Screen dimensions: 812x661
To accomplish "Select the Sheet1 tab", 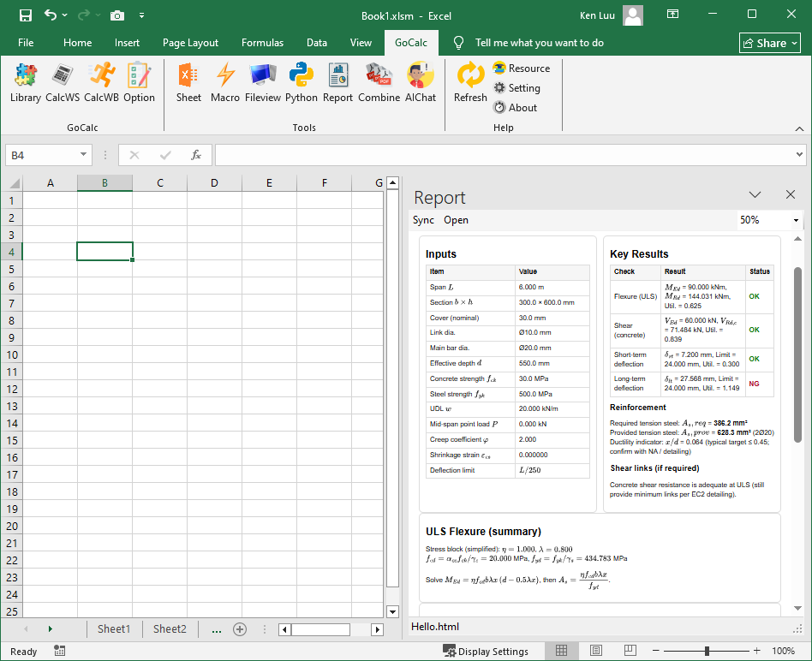I will click(114, 629).
